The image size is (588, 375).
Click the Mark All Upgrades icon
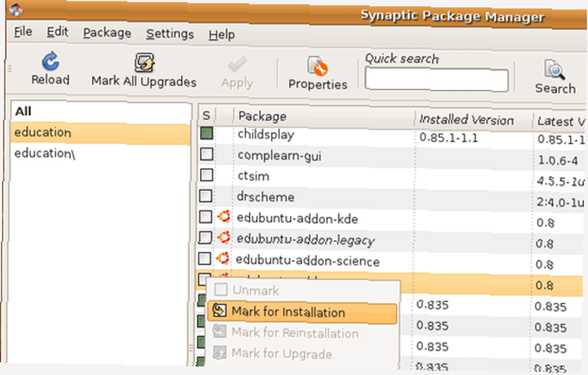coord(145,62)
